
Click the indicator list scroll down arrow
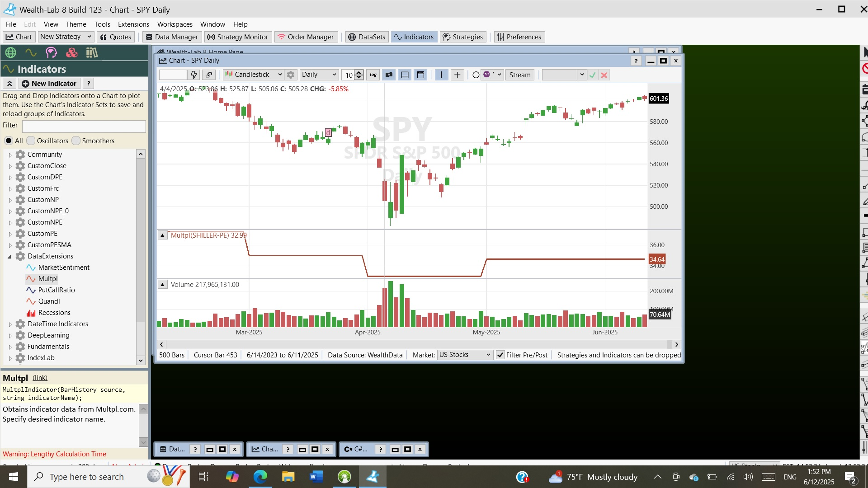coord(141,361)
